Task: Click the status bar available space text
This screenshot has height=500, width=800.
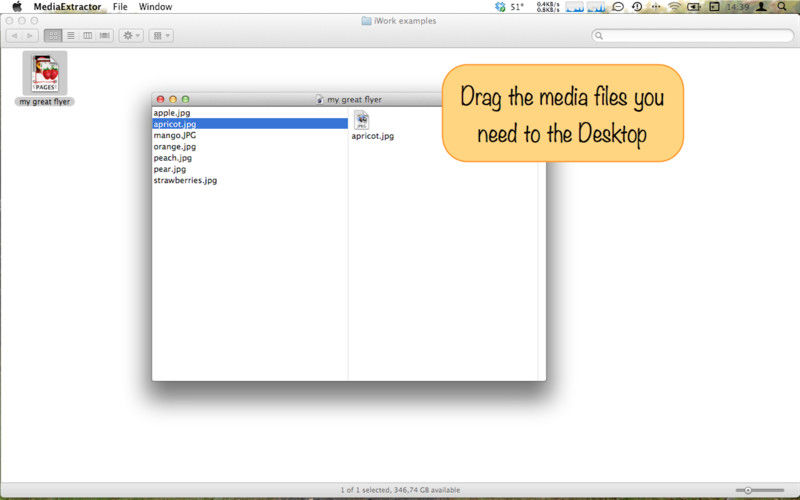Action: pyautogui.click(x=401, y=490)
